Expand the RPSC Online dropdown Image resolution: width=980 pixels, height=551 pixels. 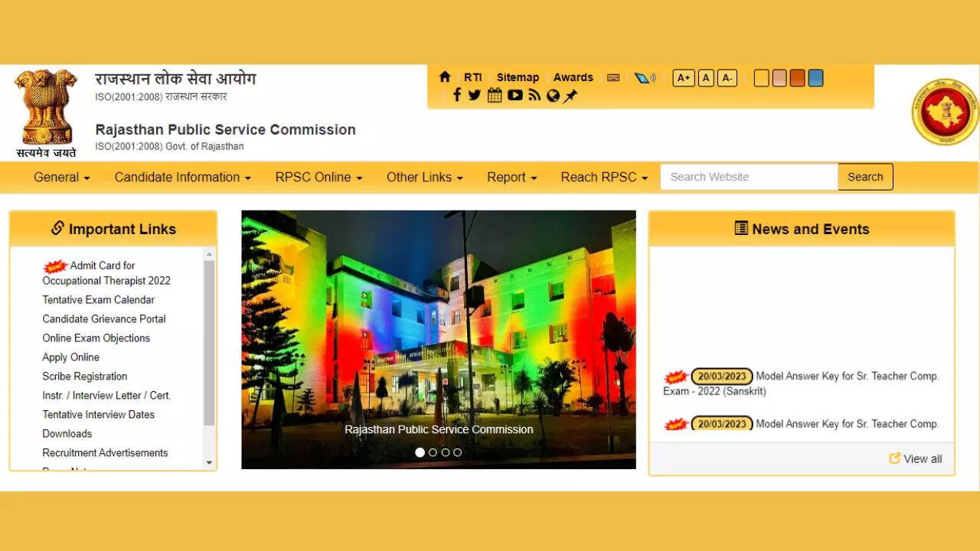[318, 177]
